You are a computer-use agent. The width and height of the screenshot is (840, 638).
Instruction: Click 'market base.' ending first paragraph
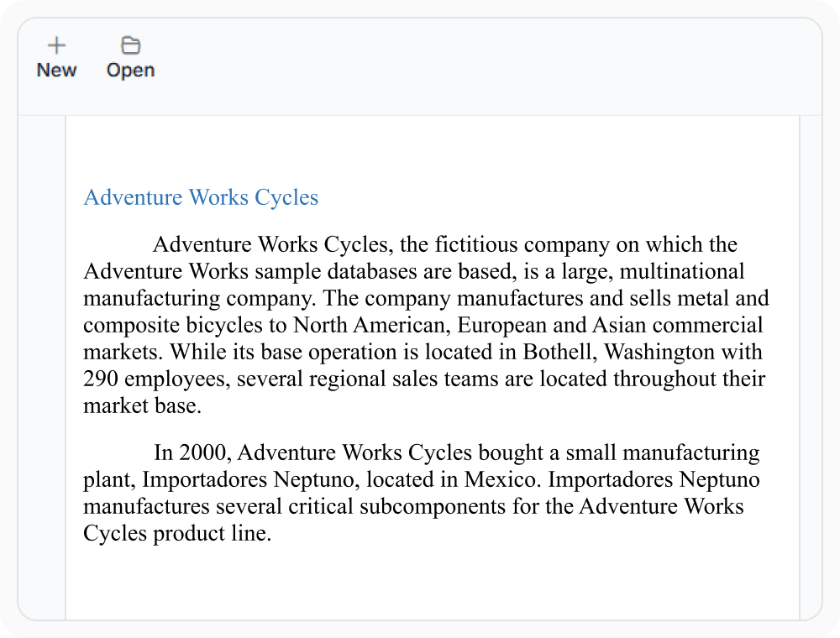143,405
